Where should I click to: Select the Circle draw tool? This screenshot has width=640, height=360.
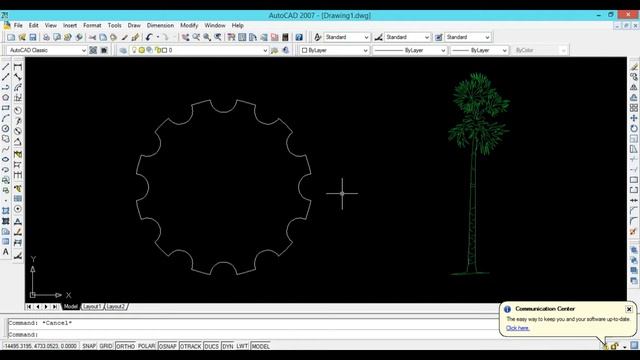(x=6, y=128)
